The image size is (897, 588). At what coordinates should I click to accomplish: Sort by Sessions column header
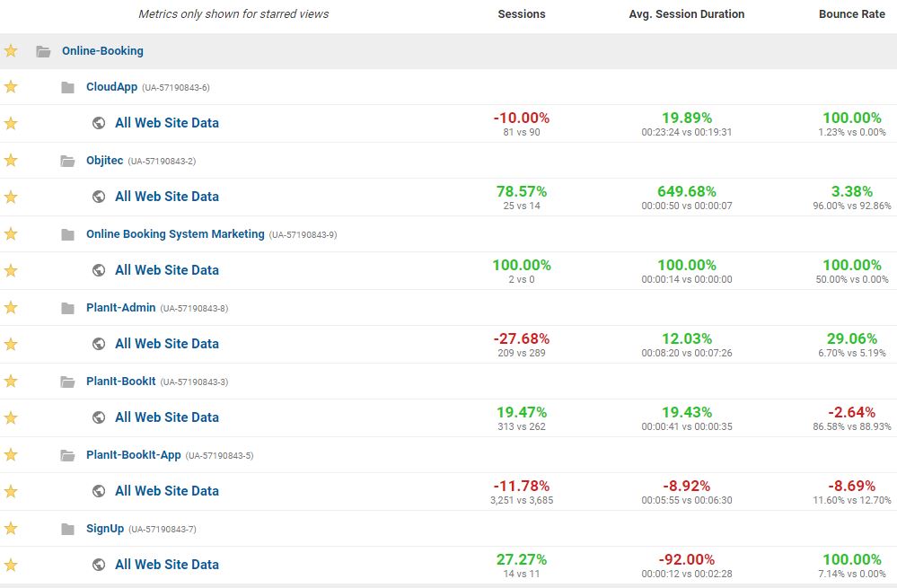(521, 14)
